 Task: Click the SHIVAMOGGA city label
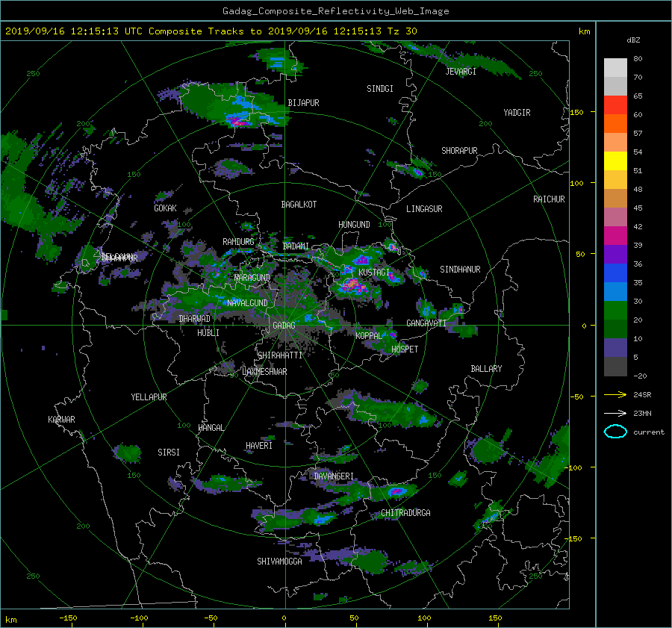pos(279,562)
